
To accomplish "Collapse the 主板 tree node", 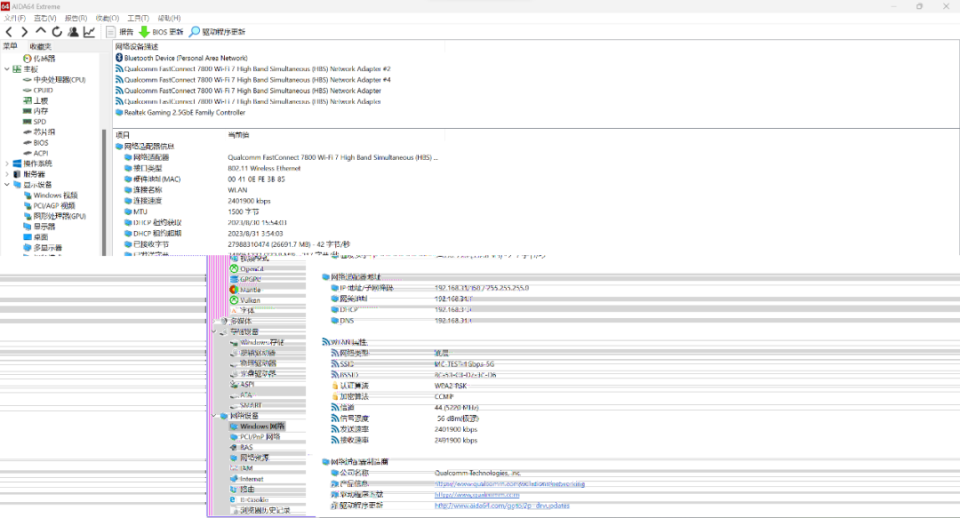I will tap(7, 69).
